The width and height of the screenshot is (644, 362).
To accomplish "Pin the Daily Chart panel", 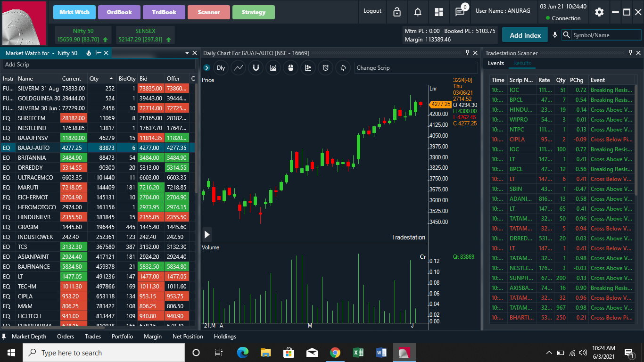I will pyautogui.click(x=468, y=53).
